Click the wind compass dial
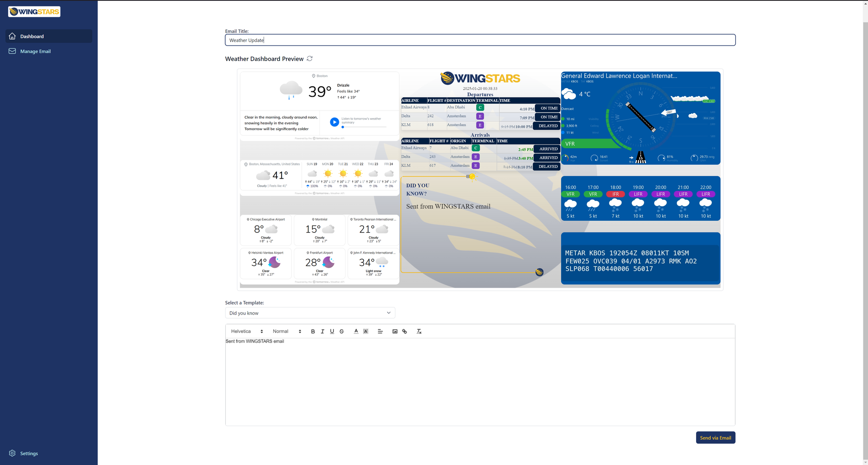Image resolution: width=868 pixels, height=465 pixels. coord(641,117)
